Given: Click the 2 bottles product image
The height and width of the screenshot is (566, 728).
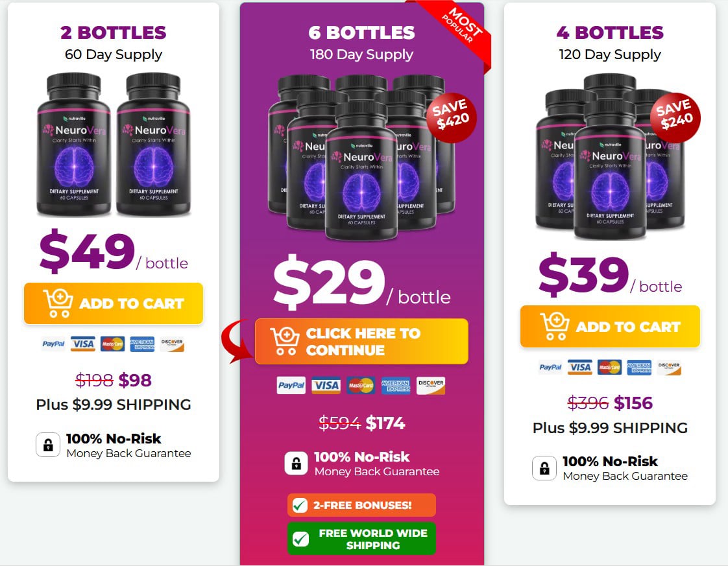Looking at the screenshot, I should tap(114, 145).
